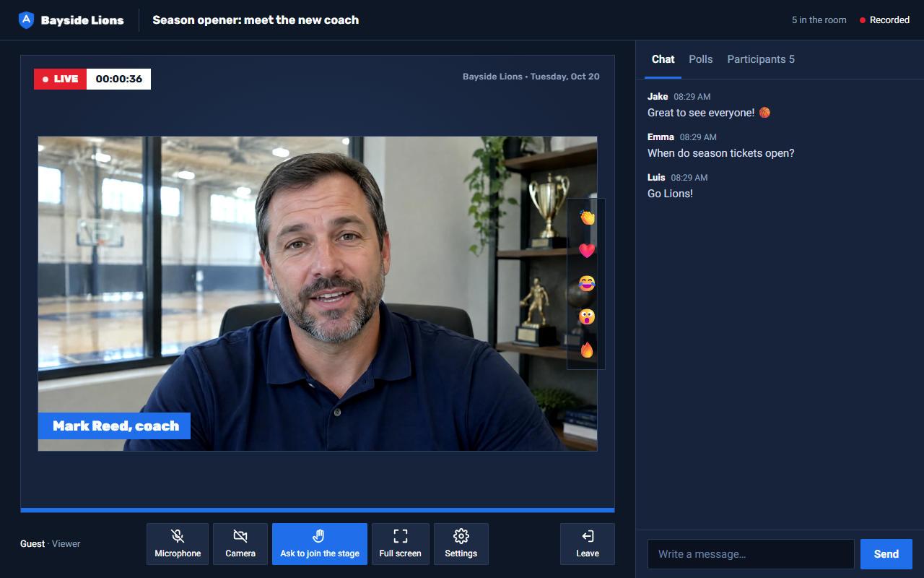Click the title 'Season opener: meet the new coach'
924x578 pixels.
(x=256, y=20)
